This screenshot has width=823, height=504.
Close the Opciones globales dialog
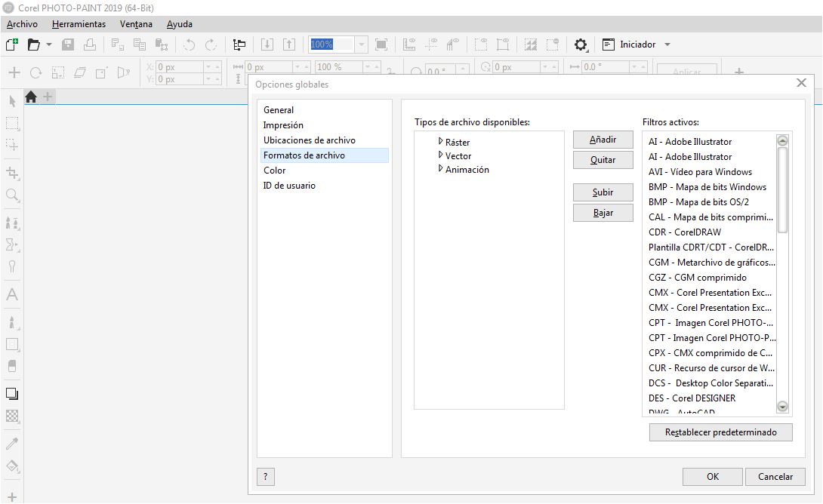(x=801, y=83)
